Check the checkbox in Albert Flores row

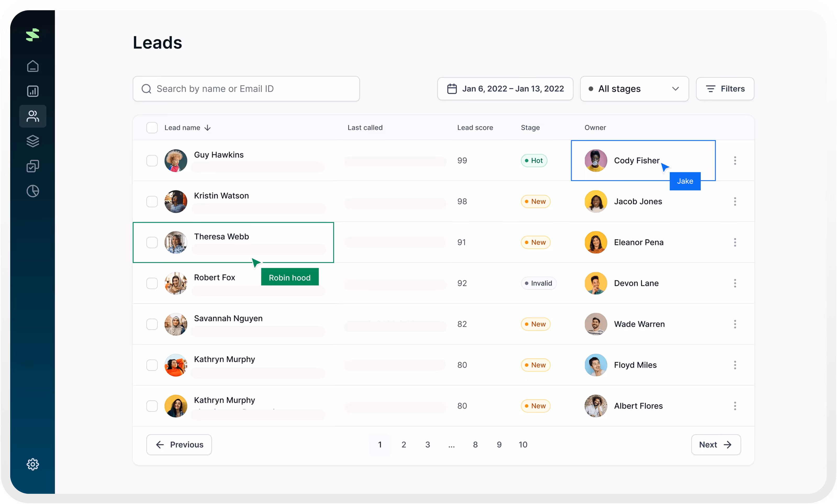pyautogui.click(x=152, y=406)
